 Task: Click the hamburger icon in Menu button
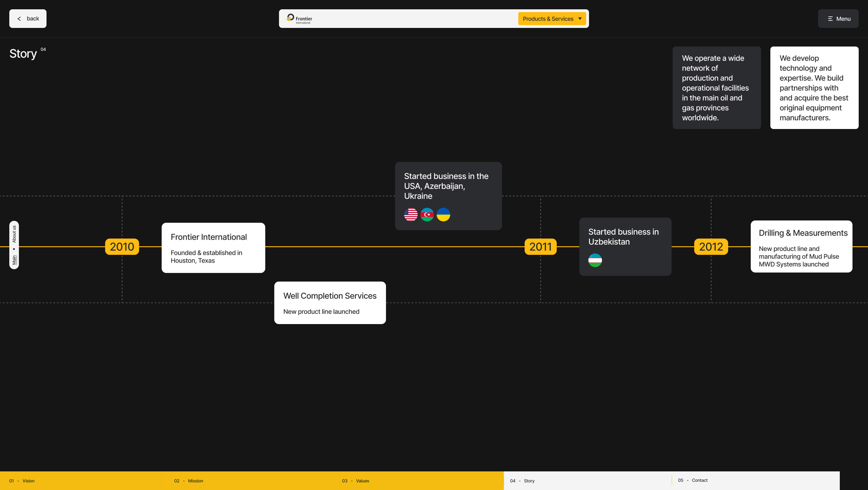[830, 19]
